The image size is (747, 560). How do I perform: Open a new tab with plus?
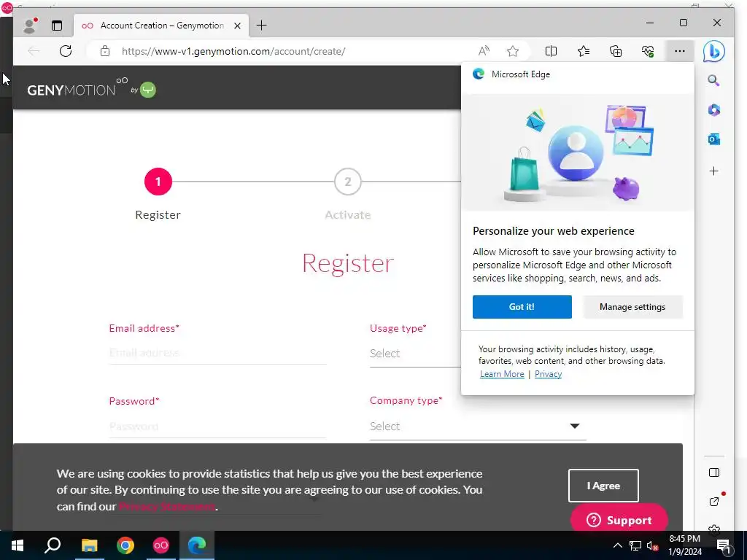pos(262,26)
